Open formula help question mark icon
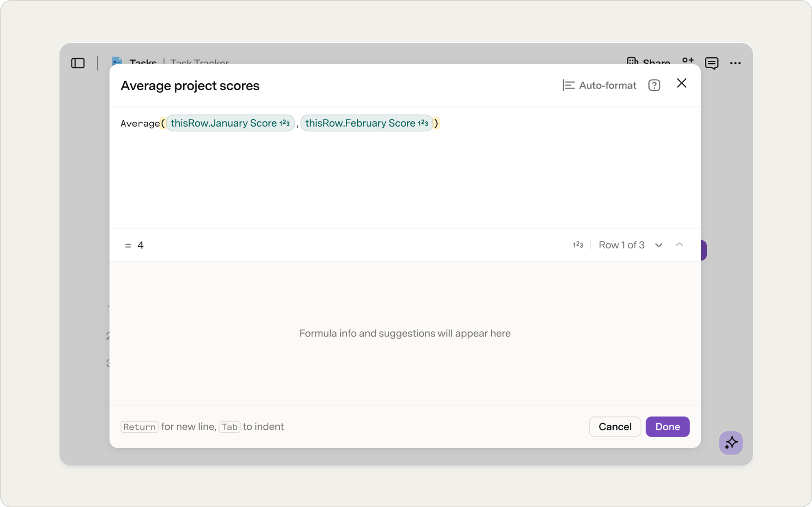 (654, 85)
